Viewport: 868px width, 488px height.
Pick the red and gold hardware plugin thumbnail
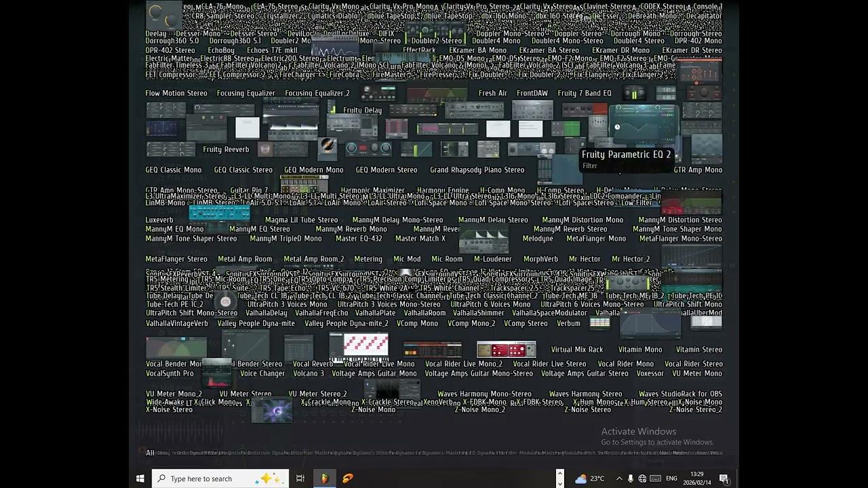(x=506, y=350)
